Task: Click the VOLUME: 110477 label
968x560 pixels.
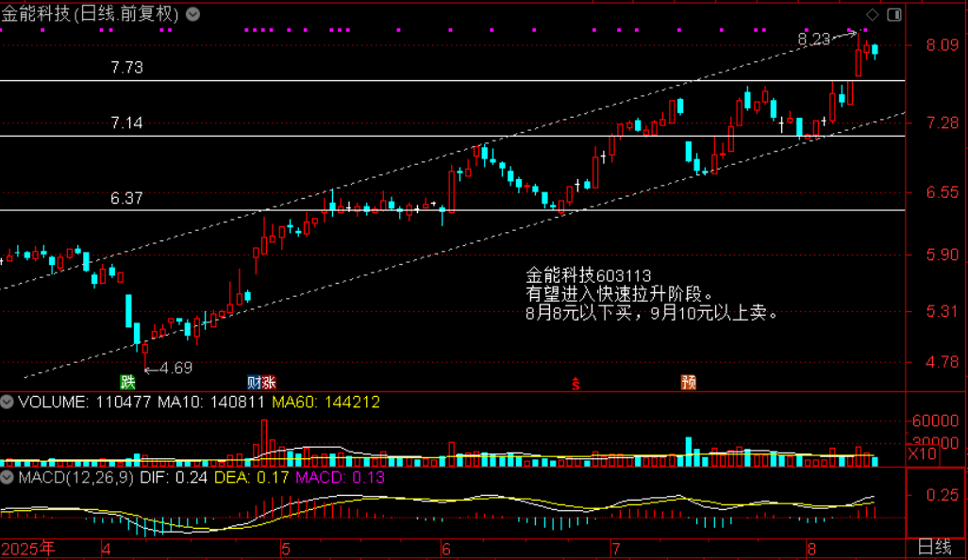Action: pos(85,403)
